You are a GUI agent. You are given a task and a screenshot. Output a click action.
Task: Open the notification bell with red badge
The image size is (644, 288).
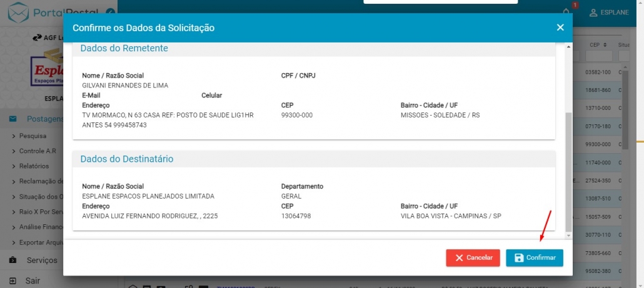click(566, 11)
